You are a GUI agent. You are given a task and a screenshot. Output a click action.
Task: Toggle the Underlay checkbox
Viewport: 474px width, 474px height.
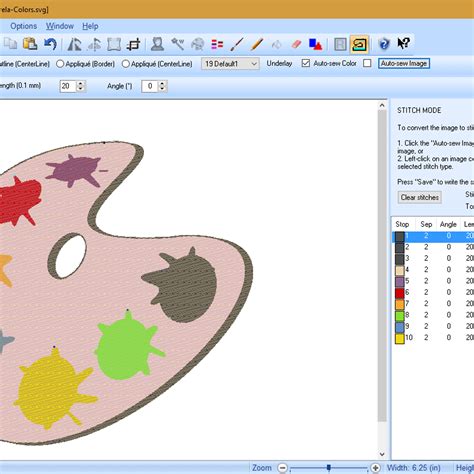(x=305, y=63)
